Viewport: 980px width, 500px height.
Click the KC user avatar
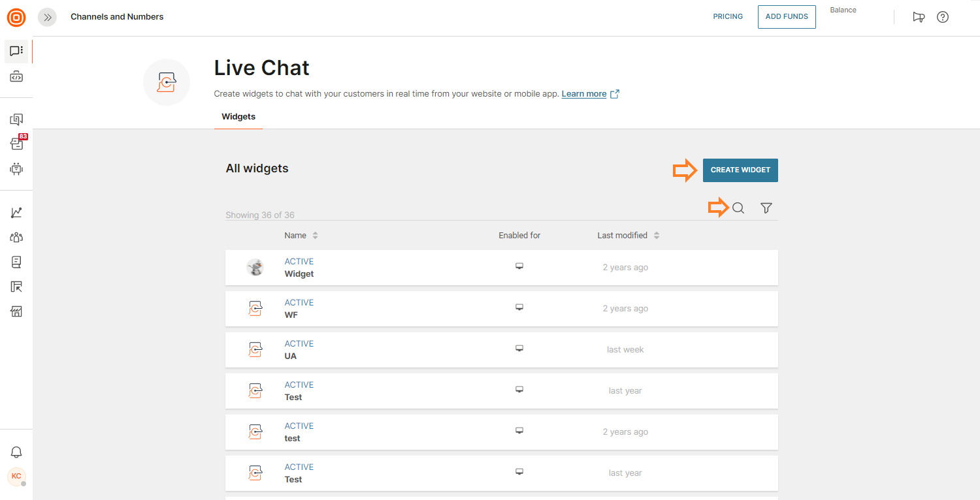click(16, 477)
